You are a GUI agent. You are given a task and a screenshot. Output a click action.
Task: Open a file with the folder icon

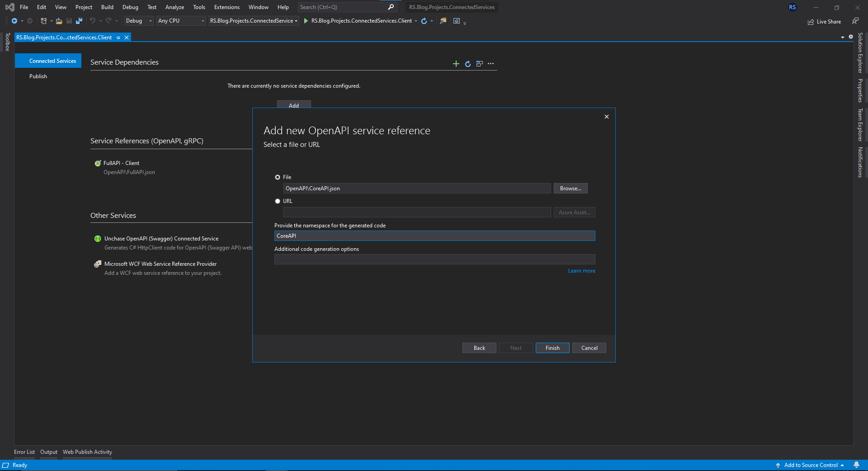[x=59, y=21]
